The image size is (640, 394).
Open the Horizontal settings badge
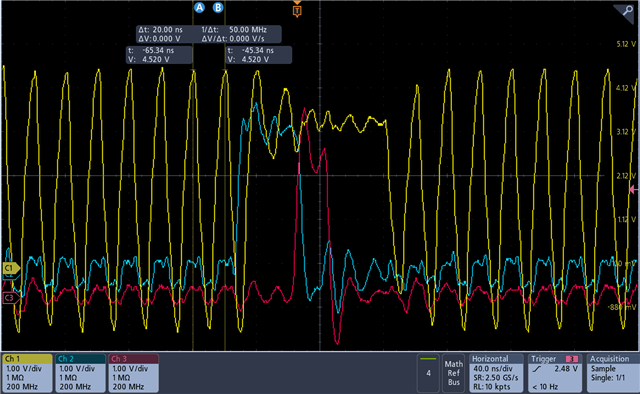[x=496, y=373]
